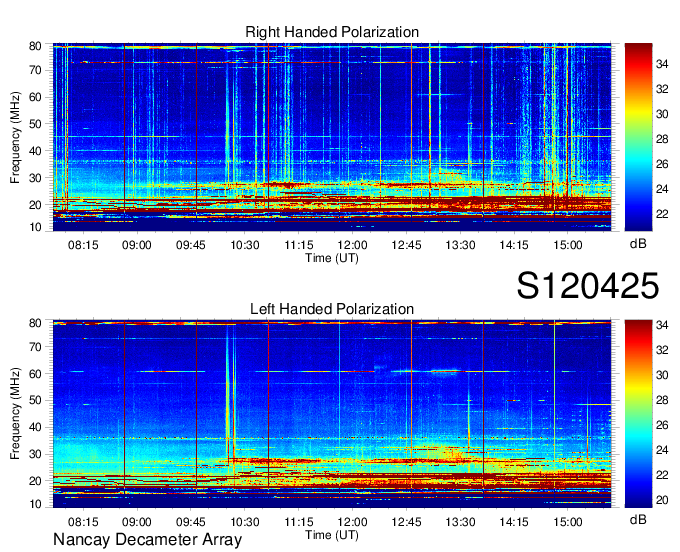Click the 20 MHz tick label on lower plot

pos(35,481)
